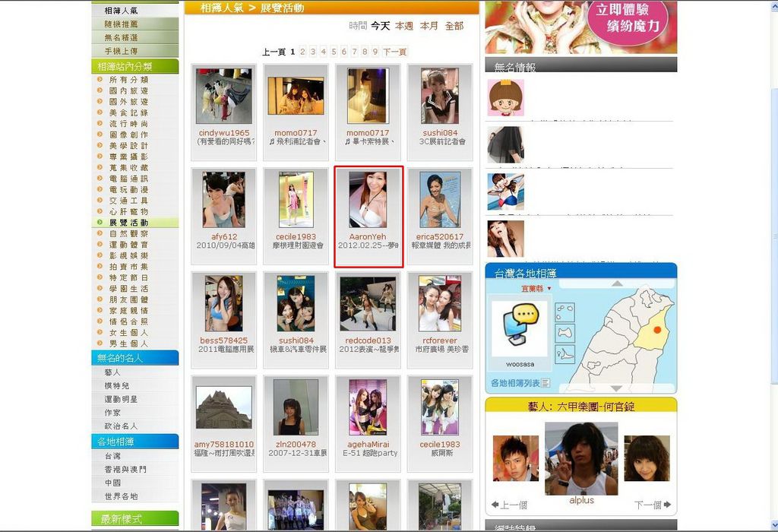The height and width of the screenshot is (532, 778).
Task: Switch the time filter to 本週
Action: (x=404, y=26)
